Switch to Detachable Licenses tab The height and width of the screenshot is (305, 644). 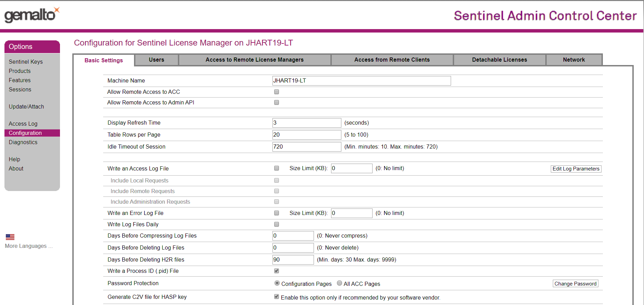point(499,60)
